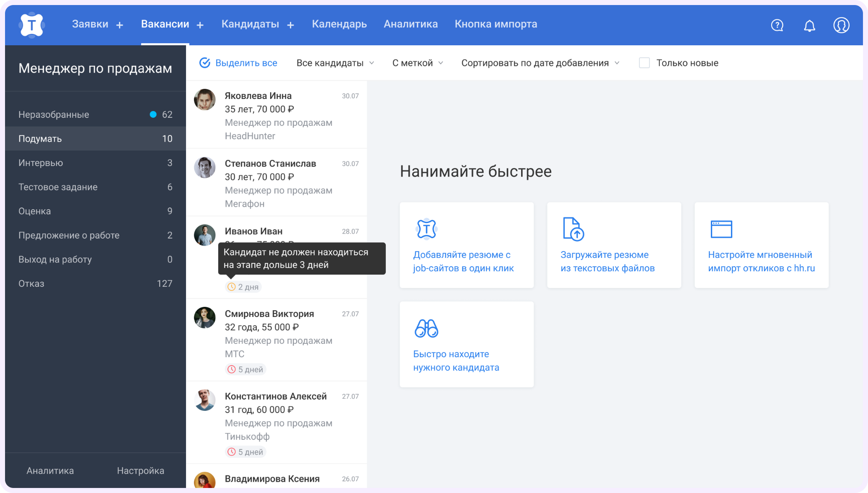The width and height of the screenshot is (868, 493).
Task: Open the Календарь tab
Action: pyautogui.click(x=339, y=24)
